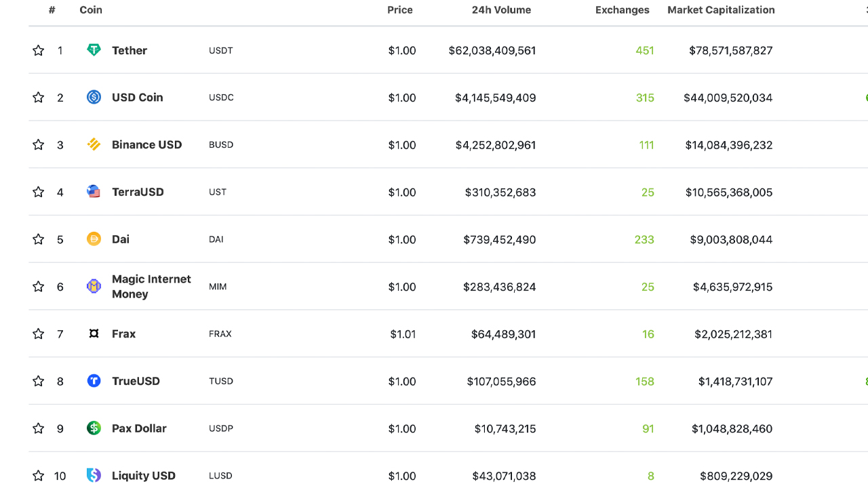Viewport: 868px width, 488px height.
Task: Click the Tether coin logo
Action: (94, 49)
